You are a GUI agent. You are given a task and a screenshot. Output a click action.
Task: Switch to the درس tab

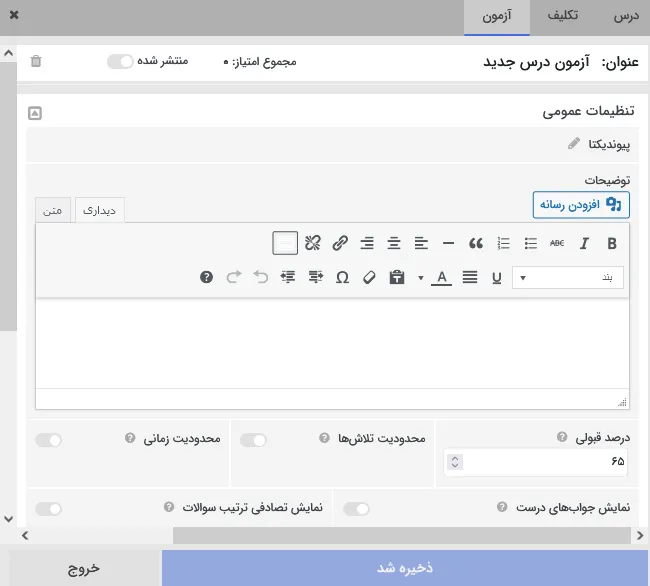pos(626,17)
